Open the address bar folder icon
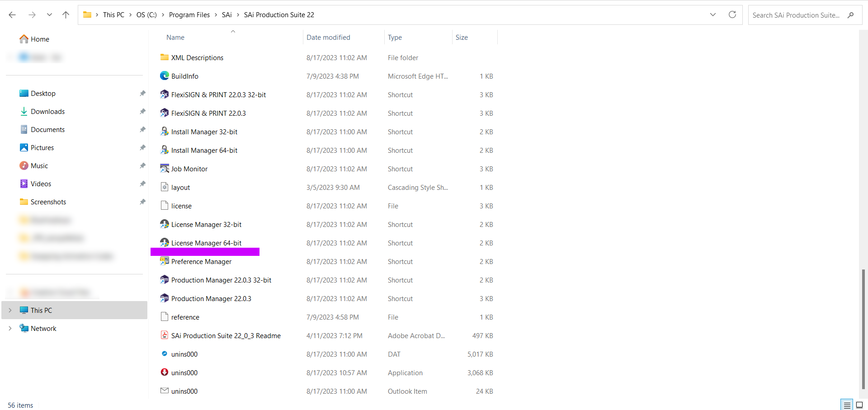The width and height of the screenshot is (868, 410). click(87, 15)
